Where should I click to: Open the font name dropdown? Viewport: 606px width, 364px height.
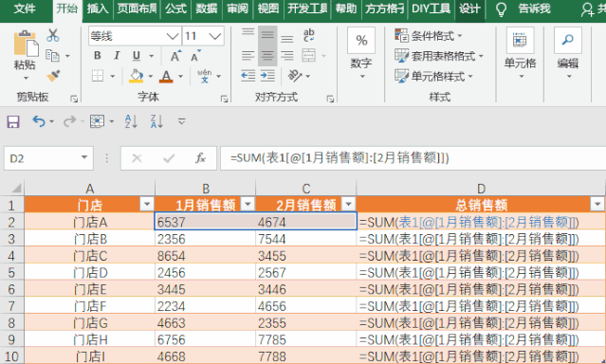[173, 36]
